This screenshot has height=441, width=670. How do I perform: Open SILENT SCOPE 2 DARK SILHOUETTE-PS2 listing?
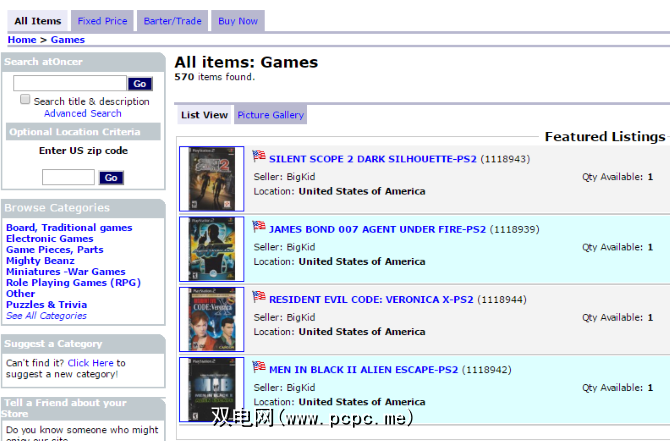click(x=373, y=159)
